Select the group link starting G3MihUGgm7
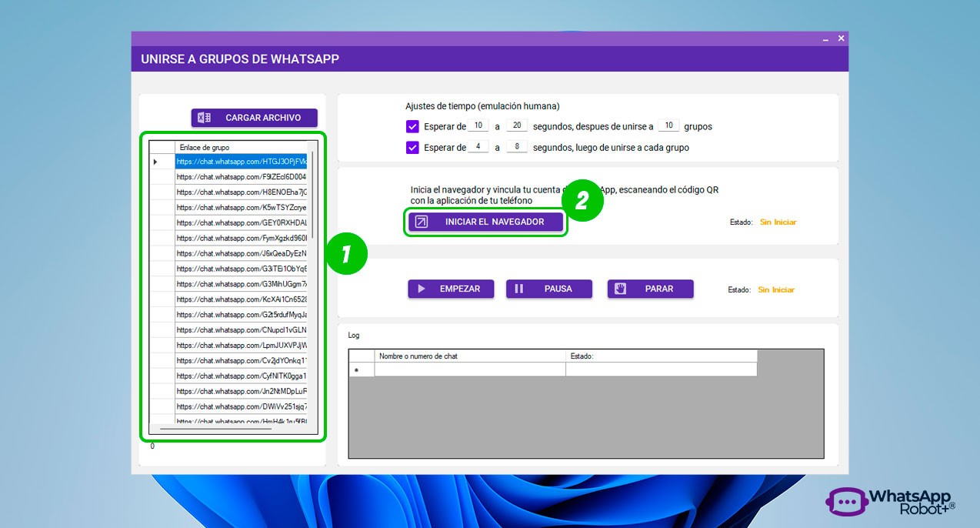The width and height of the screenshot is (980, 528). click(241, 284)
